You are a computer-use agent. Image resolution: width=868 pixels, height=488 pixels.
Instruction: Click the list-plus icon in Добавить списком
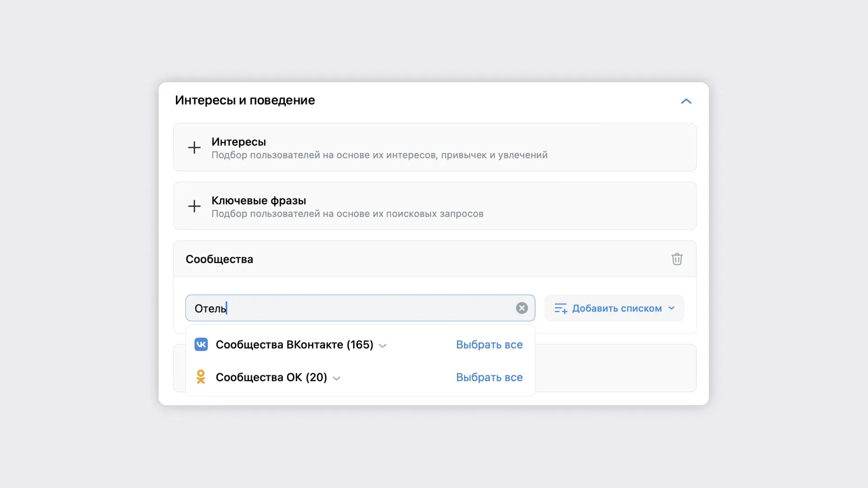click(x=561, y=309)
